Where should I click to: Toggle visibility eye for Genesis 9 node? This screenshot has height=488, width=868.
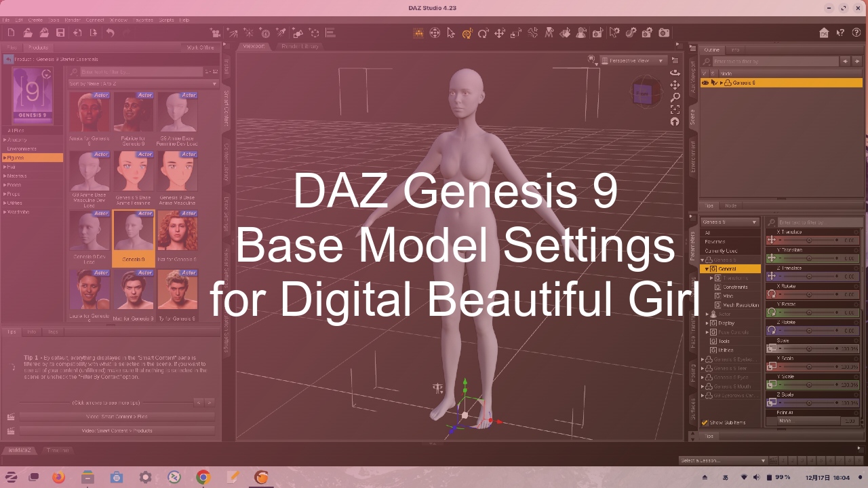point(705,83)
